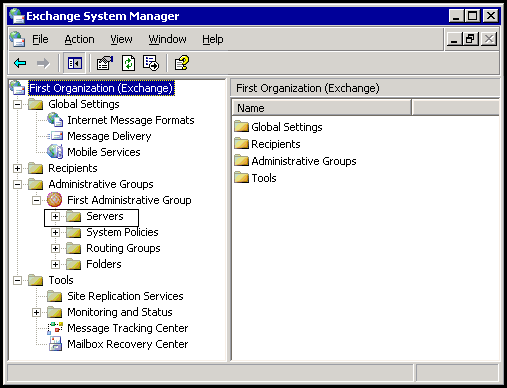The width and height of the screenshot is (507, 388).
Task: Click the Message Delivery icon
Action: (55, 136)
